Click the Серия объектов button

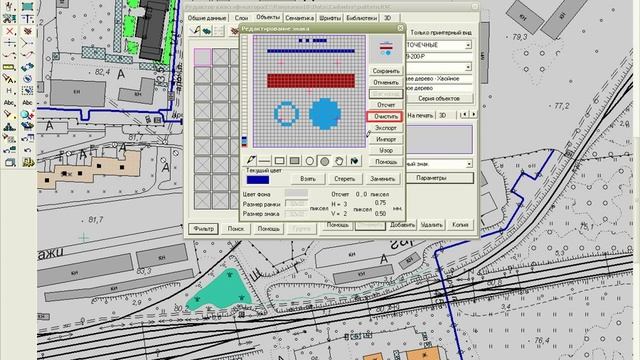[439, 98]
